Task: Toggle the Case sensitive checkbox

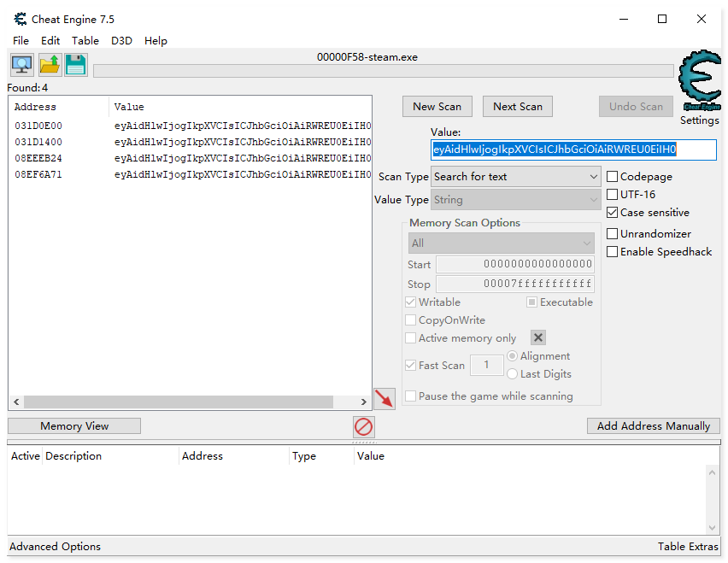Action: [x=613, y=213]
